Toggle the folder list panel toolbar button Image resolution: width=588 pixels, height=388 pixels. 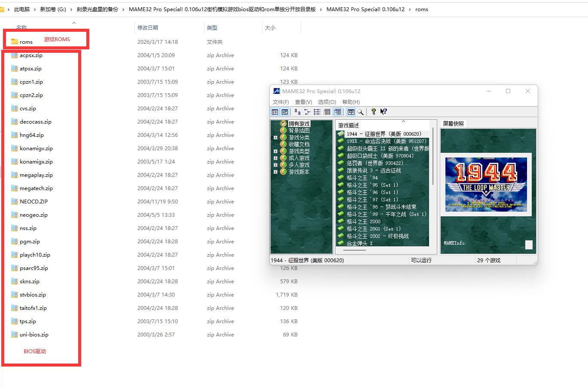tap(275, 112)
